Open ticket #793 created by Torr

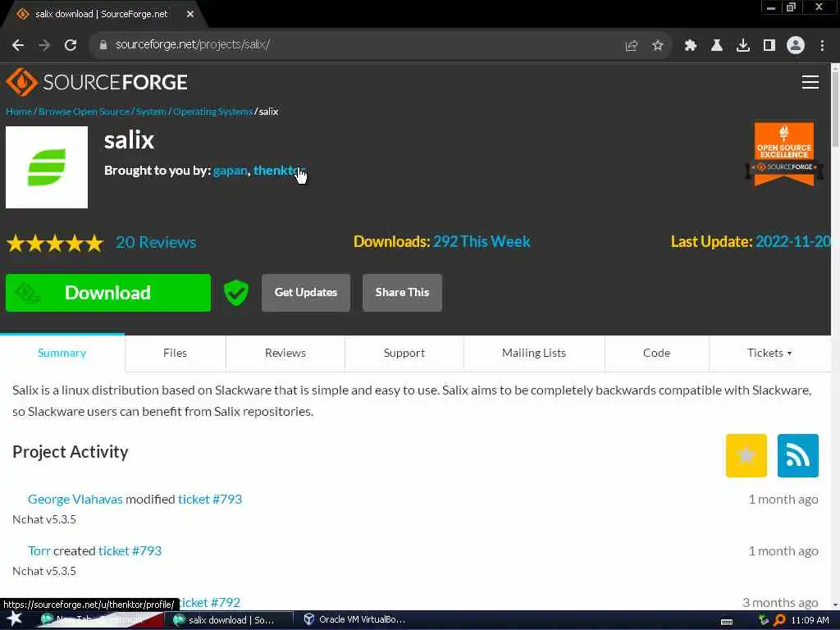coord(130,550)
